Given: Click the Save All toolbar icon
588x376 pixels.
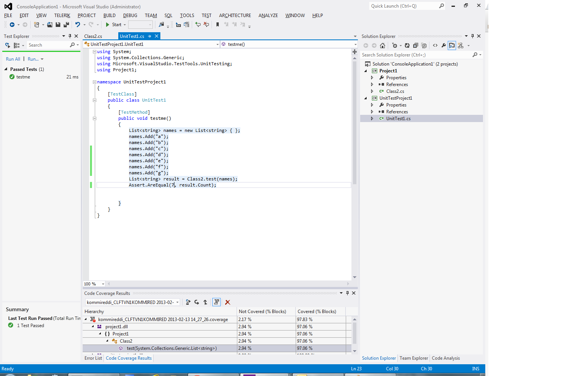Looking at the screenshot, I should pos(66,25).
